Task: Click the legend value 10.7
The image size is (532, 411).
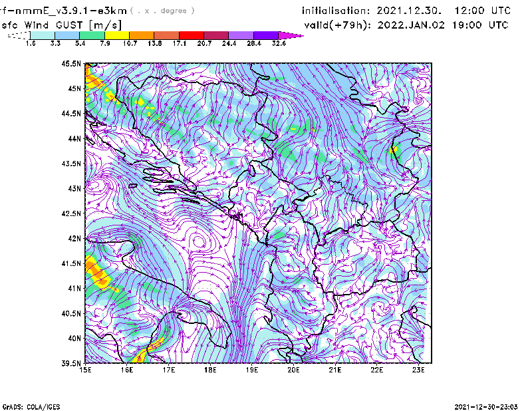Action: [130, 43]
